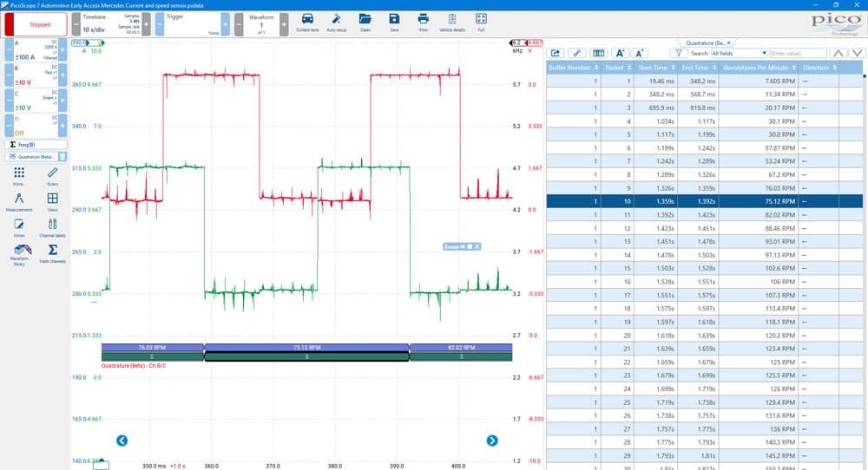Screen dimensions: 868x470
Task: Sort by Revolutions Per Minute column
Action: click(x=759, y=68)
